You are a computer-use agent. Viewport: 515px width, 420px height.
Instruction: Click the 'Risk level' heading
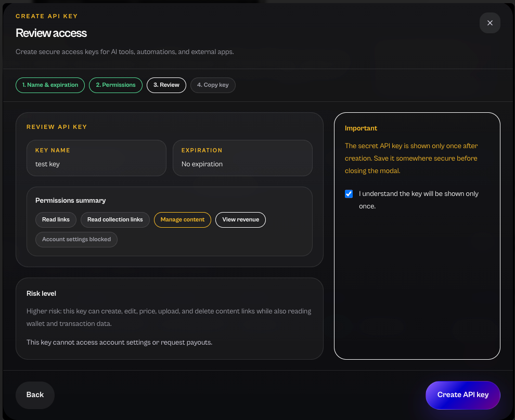(42, 293)
